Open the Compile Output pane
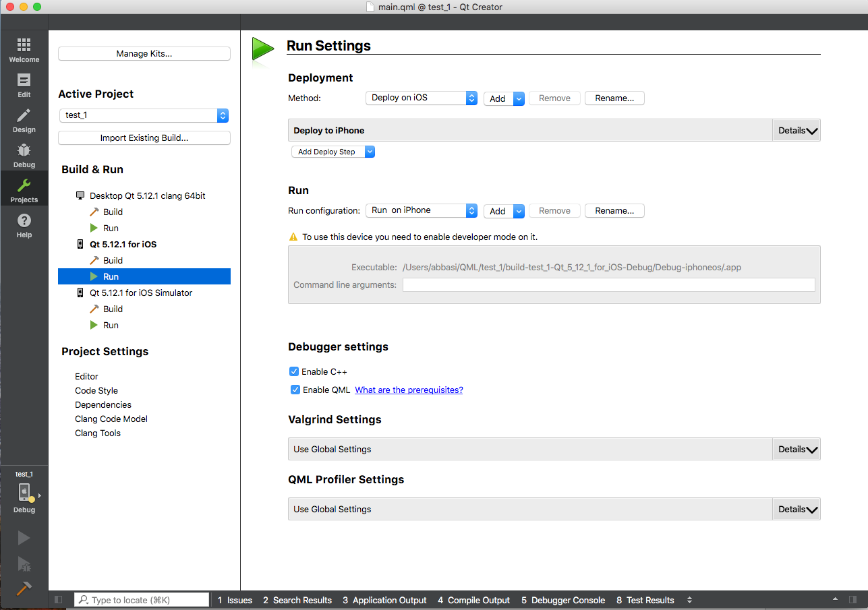 pos(474,600)
